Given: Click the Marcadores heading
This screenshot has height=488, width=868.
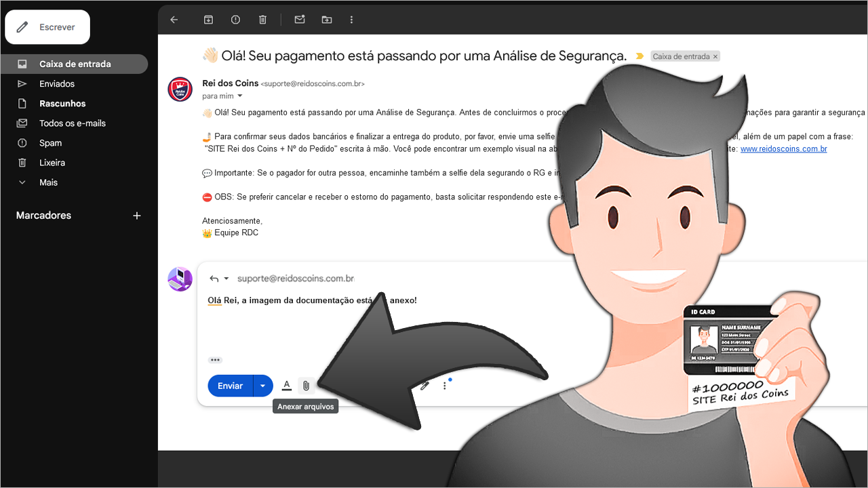Looking at the screenshot, I should coord(43,216).
